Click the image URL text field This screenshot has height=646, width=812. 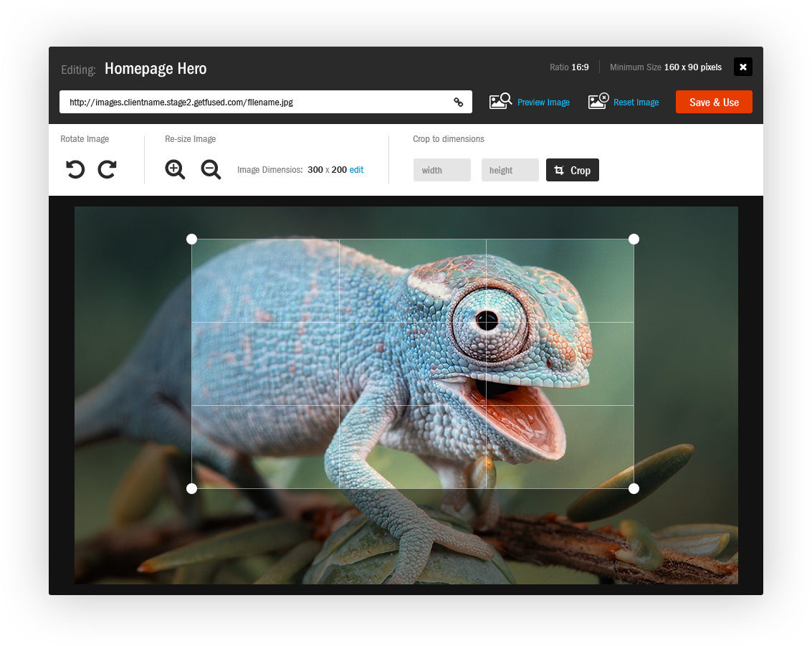click(x=266, y=102)
